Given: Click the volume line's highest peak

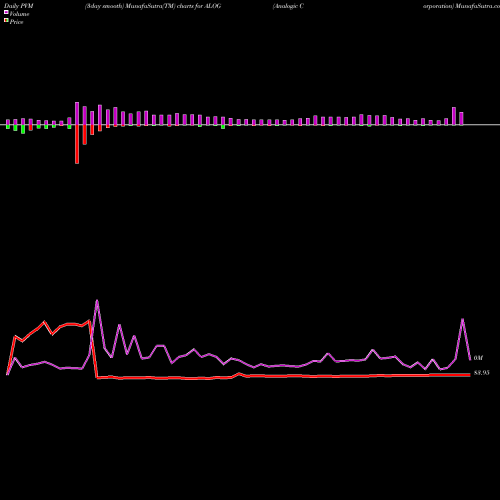Looking at the screenshot, I should [x=97, y=301].
